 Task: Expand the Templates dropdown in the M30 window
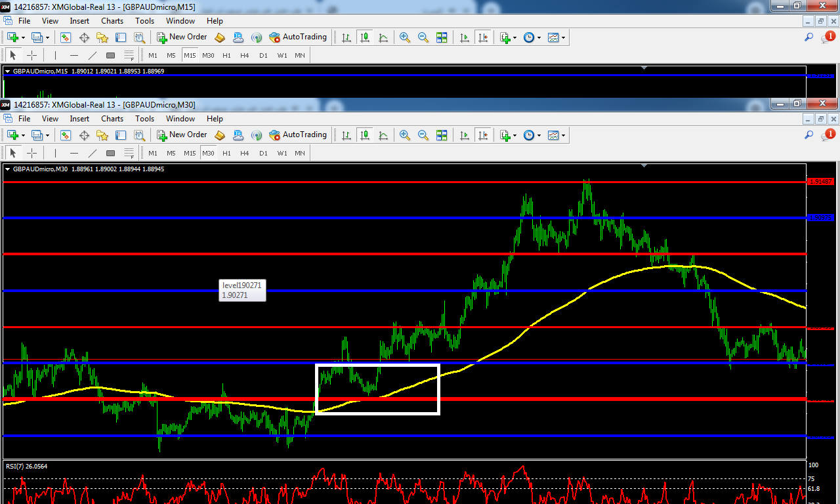564,135
